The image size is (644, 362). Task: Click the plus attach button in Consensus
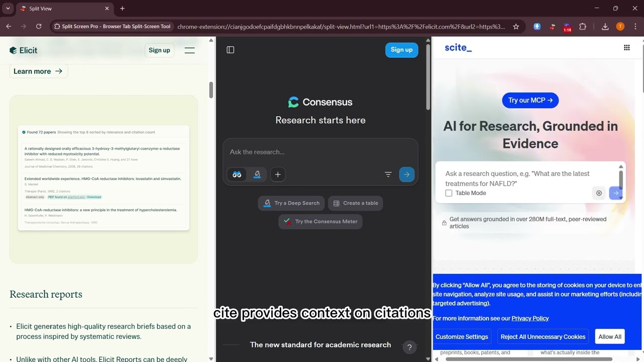278,174
